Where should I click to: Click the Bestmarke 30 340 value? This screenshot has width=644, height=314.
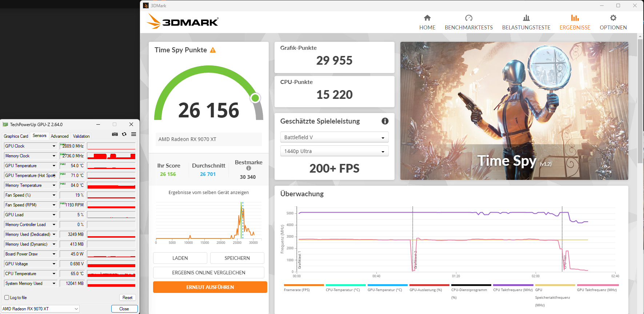[248, 177]
